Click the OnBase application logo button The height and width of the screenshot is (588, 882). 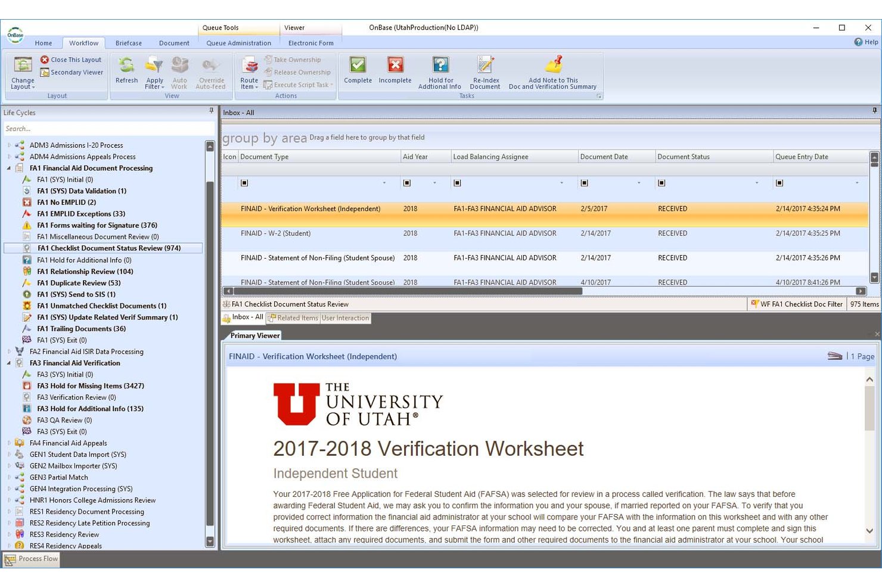[15, 35]
